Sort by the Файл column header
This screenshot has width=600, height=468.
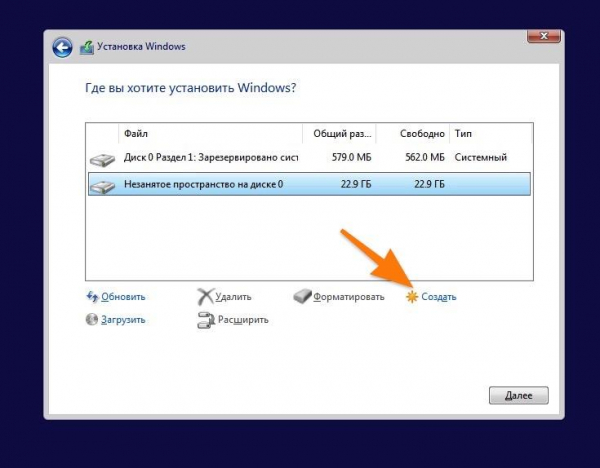click(x=210, y=134)
